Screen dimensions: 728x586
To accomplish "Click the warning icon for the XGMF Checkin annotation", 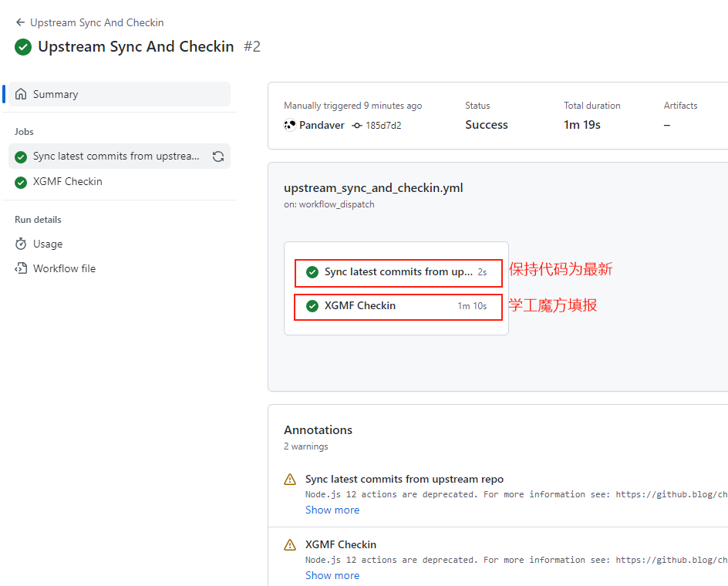I will point(290,544).
